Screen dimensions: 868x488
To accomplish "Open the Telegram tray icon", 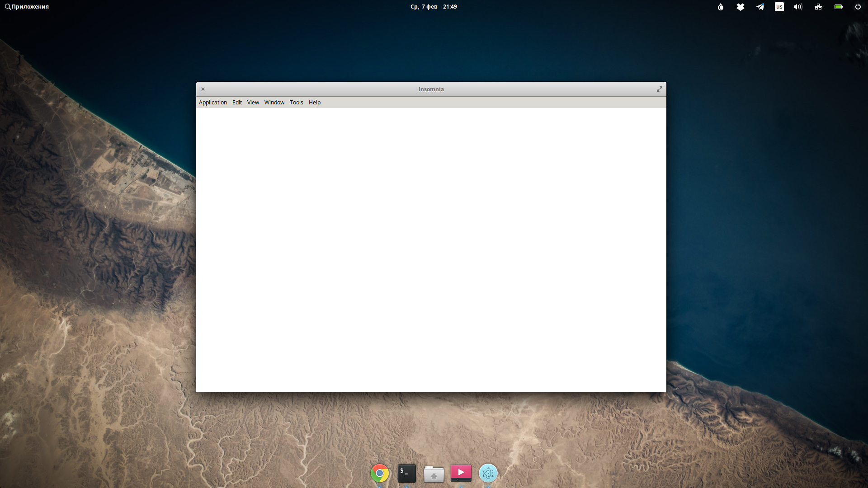I will pos(760,7).
